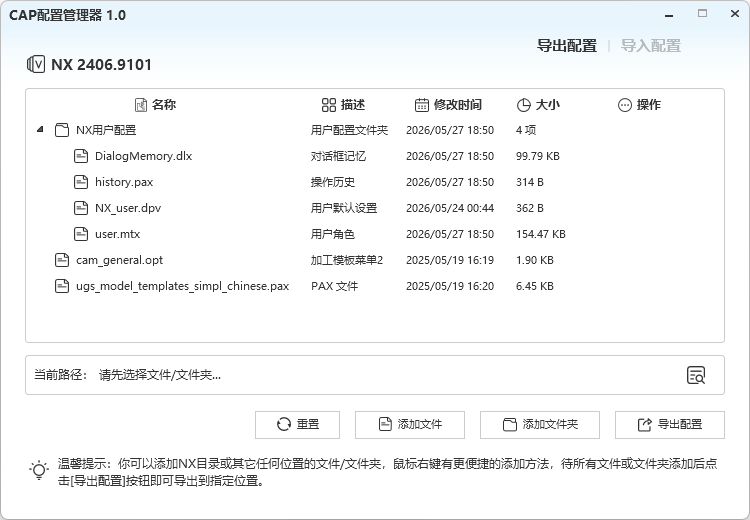The height and width of the screenshot is (520, 750).
Task: Collapse the NX用户配置 folder tree
Action: [x=40, y=129]
